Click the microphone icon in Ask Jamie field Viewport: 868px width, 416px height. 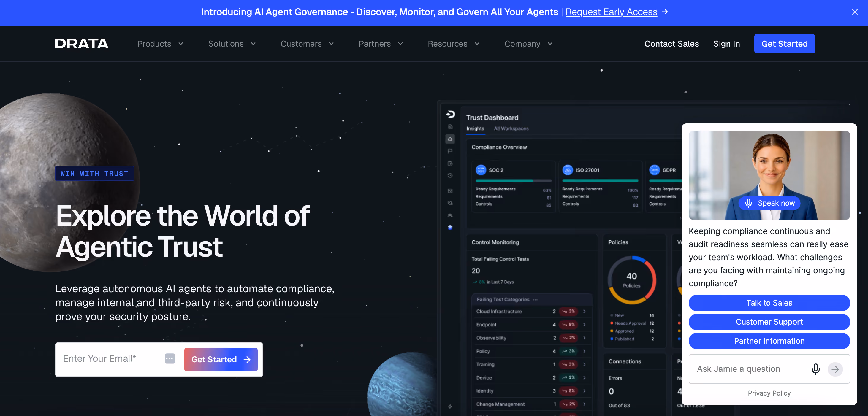coord(815,369)
